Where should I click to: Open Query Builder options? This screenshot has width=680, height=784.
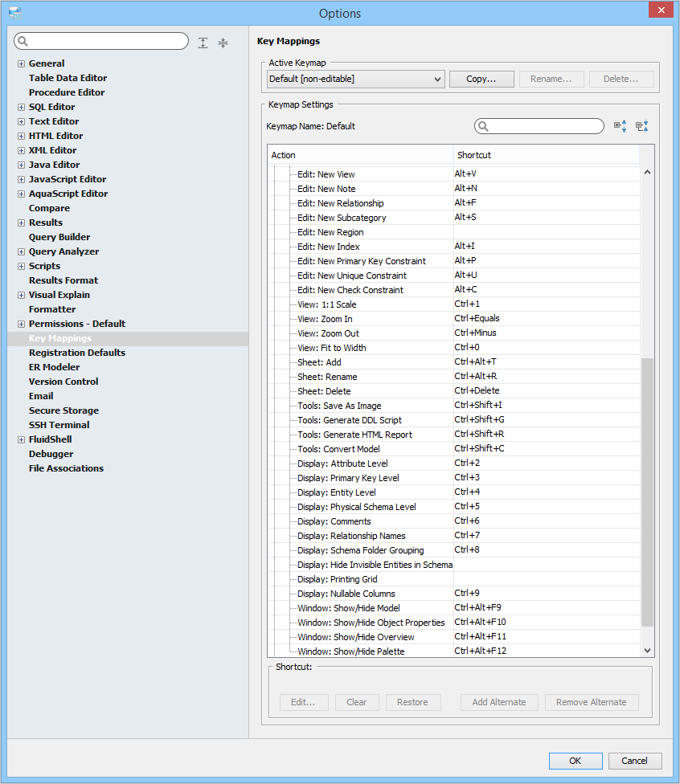[x=59, y=237]
